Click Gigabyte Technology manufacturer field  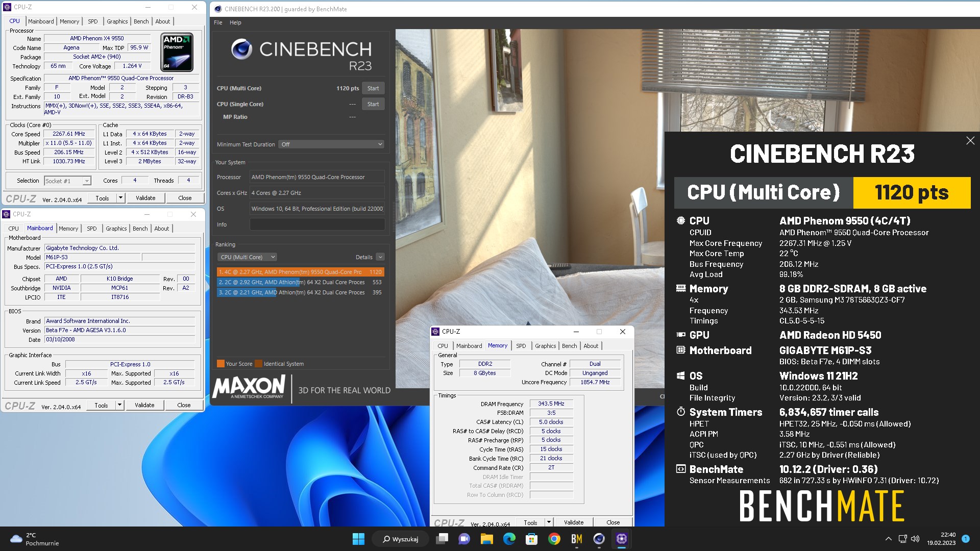tap(119, 248)
